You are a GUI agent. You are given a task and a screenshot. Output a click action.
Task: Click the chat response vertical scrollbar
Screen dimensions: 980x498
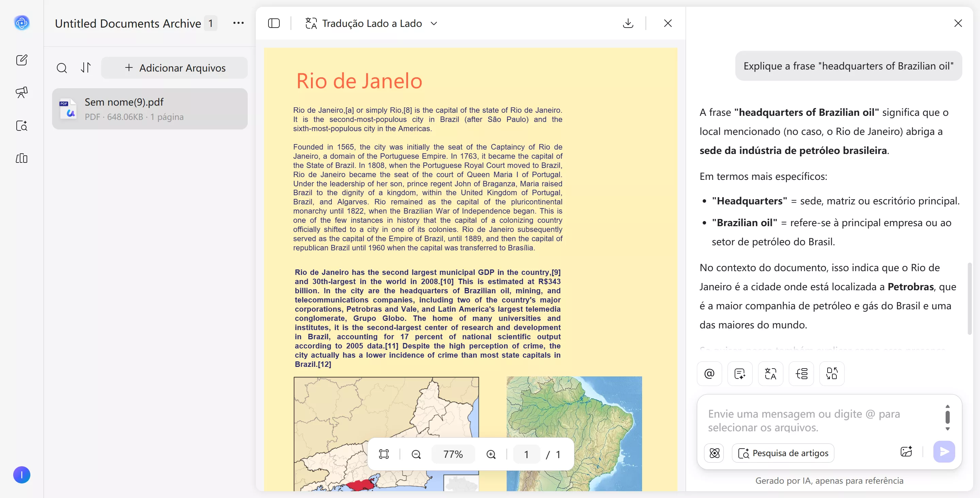(969, 298)
